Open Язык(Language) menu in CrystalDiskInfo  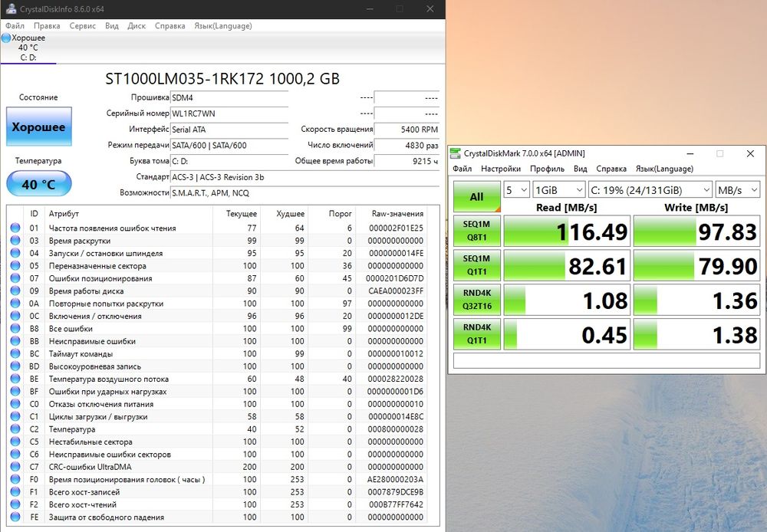(x=223, y=26)
